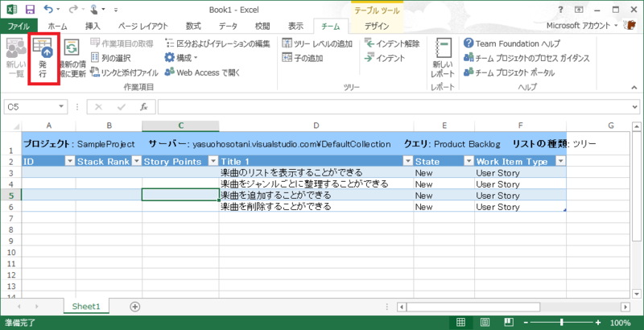The height and width of the screenshot is (330, 644).
Task: Select column header D
Action: tap(316, 126)
